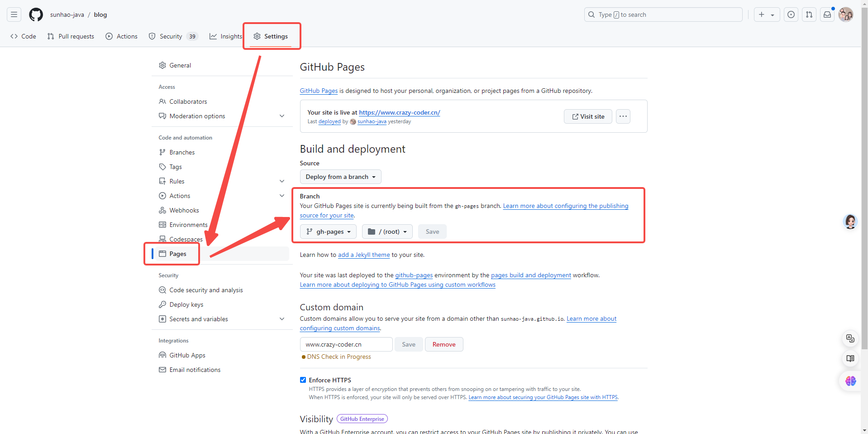Click the custom domain text field
The width and height of the screenshot is (868, 434).
(346, 344)
